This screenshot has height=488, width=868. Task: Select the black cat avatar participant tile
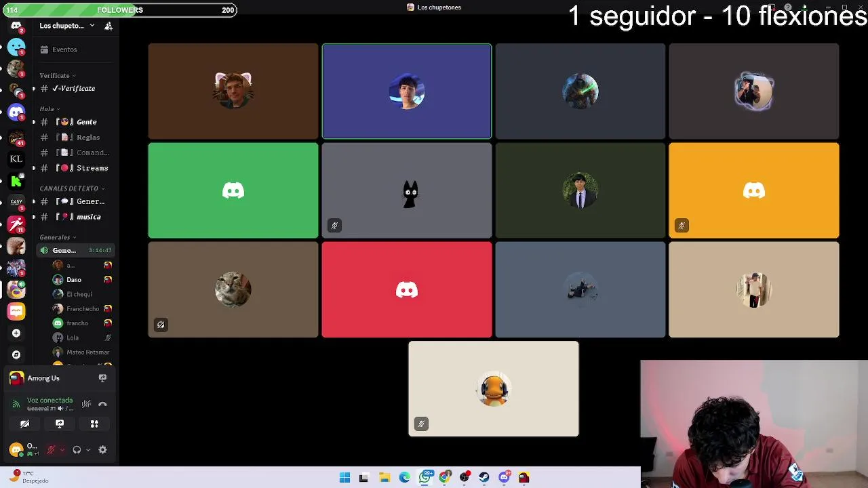pyautogui.click(x=407, y=190)
